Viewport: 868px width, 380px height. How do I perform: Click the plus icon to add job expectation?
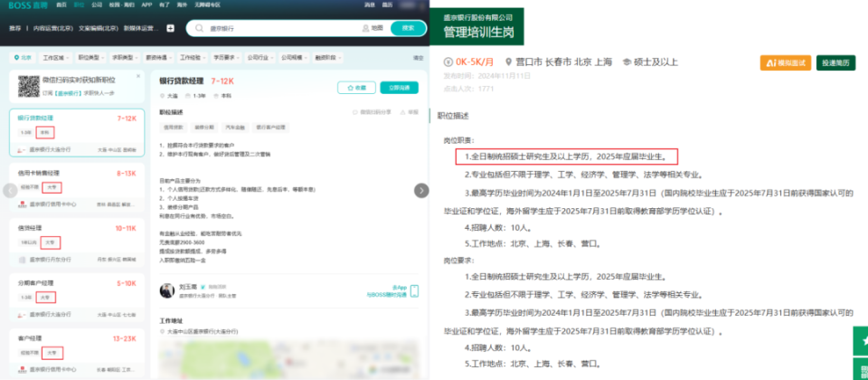tap(171, 28)
